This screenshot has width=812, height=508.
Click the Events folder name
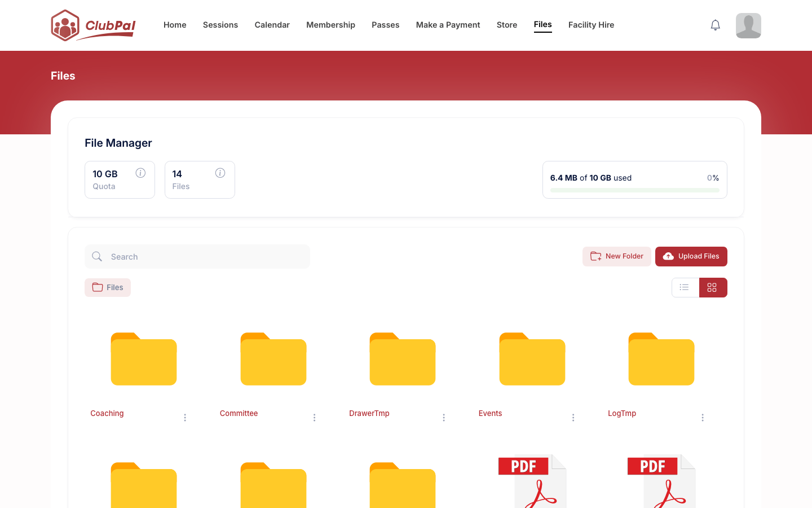pos(490,413)
